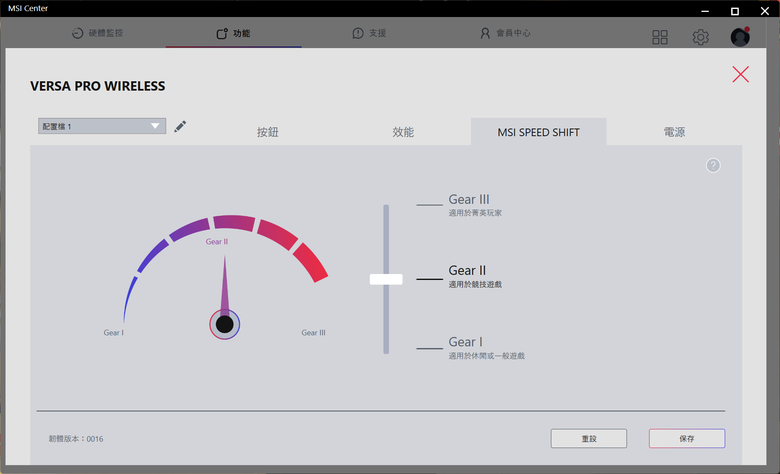Click the gauge needle knob
The width and height of the screenshot is (780, 474).
tap(224, 324)
